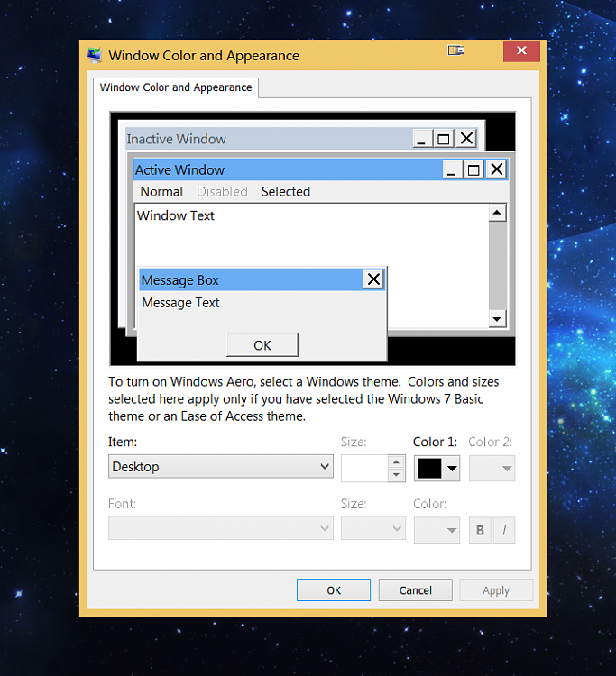Click the dialog's title bar monitor icon

(x=95, y=55)
